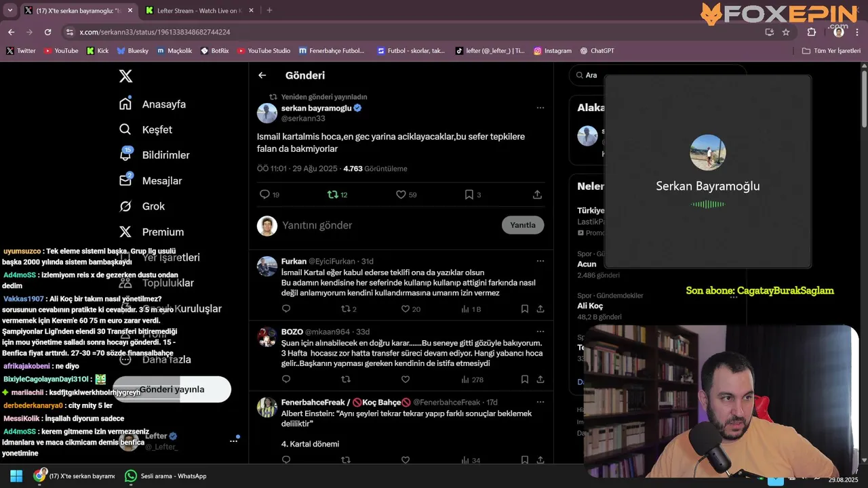The height and width of the screenshot is (488, 868).
Task: Reply to Furkan's comment
Action: pyautogui.click(x=286, y=309)
